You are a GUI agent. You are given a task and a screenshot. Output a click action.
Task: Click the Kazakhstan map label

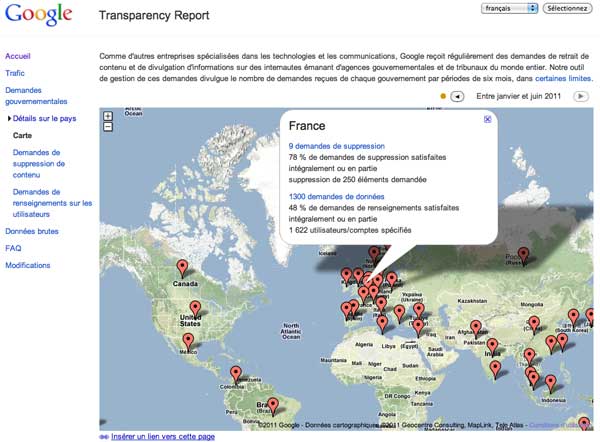pos(472,301)
